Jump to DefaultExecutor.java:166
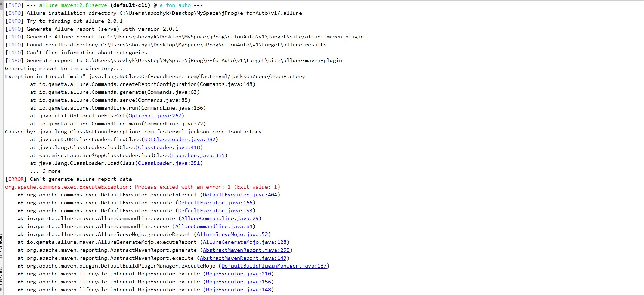644x295 pixels. [x=215, y=203]
